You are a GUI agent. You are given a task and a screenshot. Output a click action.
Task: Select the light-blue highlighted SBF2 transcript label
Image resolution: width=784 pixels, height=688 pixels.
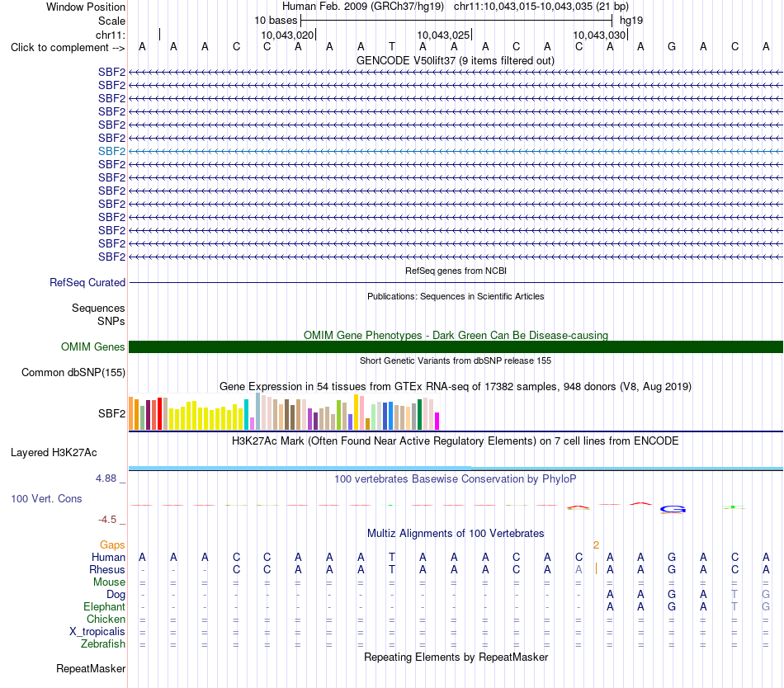click(111, 152)
